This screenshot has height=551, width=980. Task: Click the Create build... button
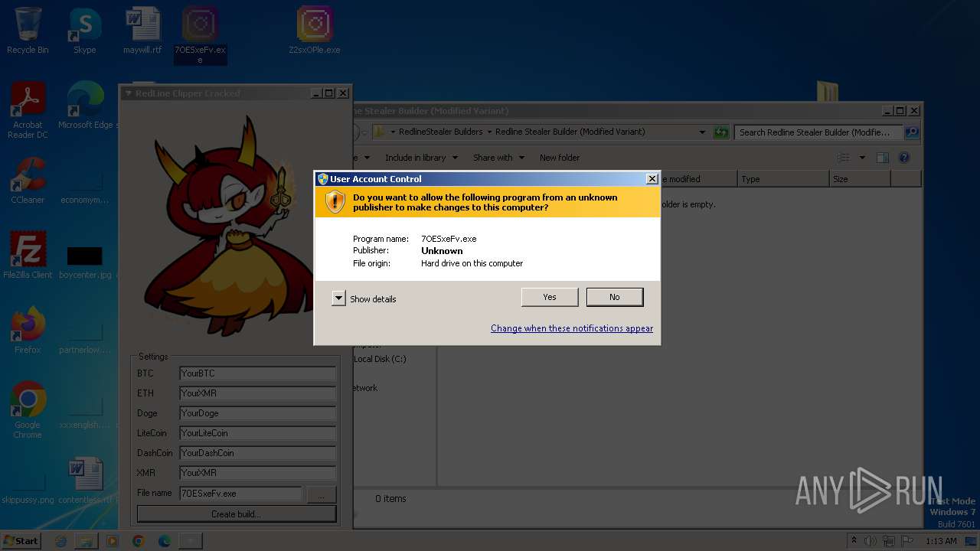236,514
